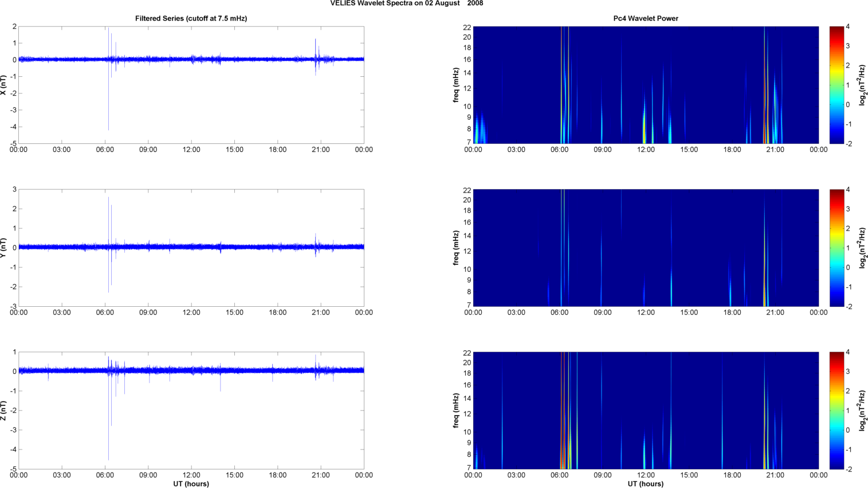Select the Pc4 Wavelet Power title
This screenshot has height=488, width=868.
tap(645, 18)
